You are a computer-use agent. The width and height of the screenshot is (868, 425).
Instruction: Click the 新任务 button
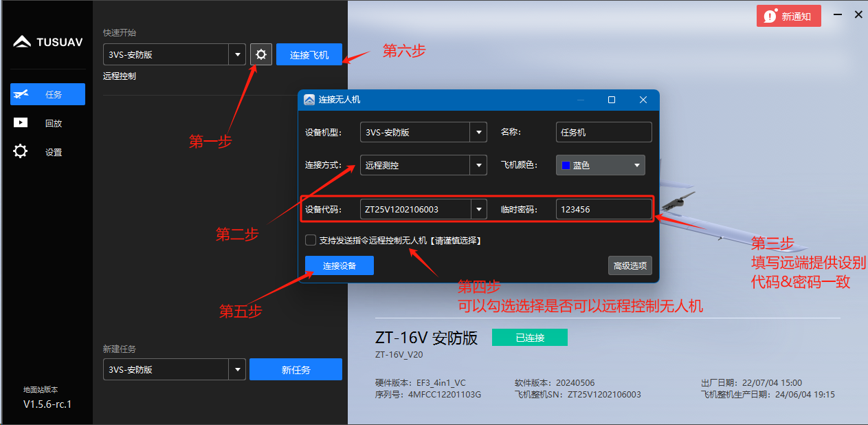point(296,369)
